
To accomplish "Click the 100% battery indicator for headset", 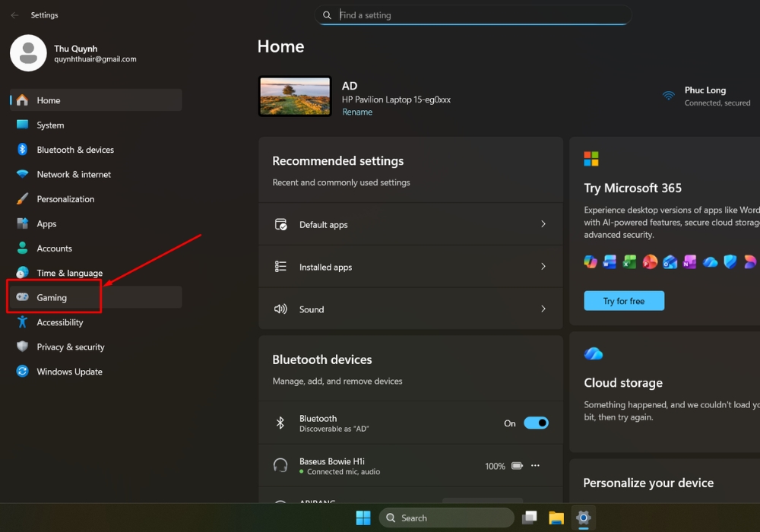I will [504, 466].
